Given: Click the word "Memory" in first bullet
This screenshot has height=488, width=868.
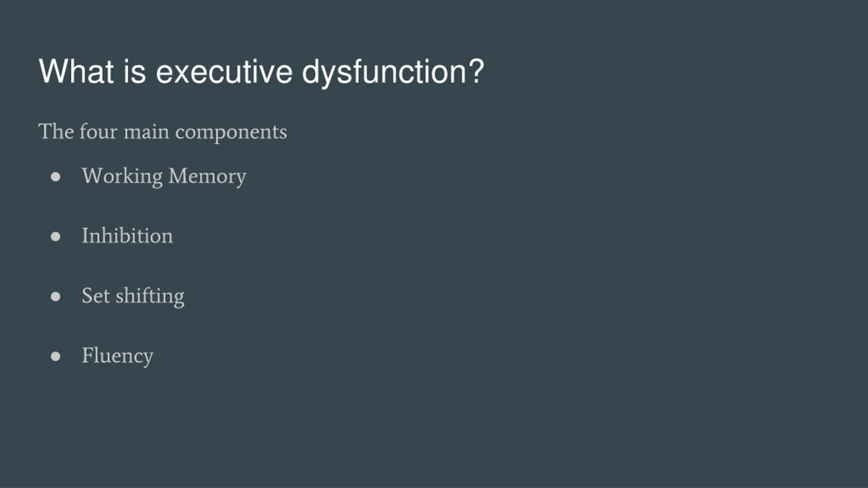Looking at the screenshot, I should pyautogui.click(x=207, y=177).
